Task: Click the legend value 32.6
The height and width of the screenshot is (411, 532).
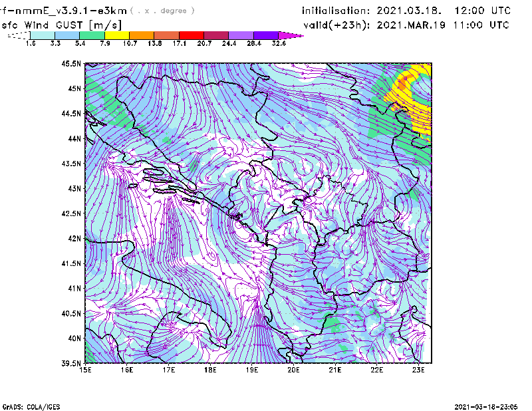Action: pos(279,43)
